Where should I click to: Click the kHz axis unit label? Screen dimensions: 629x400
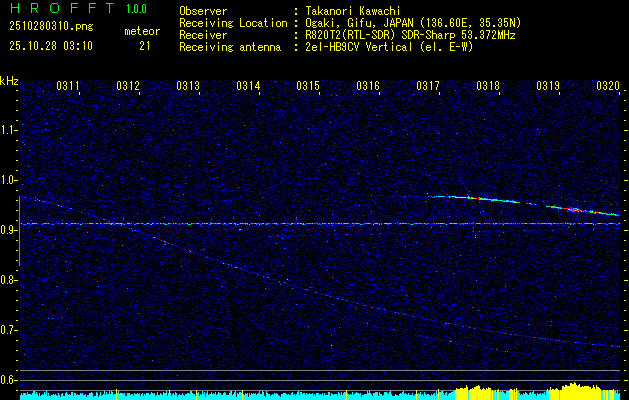click(9, 81)
